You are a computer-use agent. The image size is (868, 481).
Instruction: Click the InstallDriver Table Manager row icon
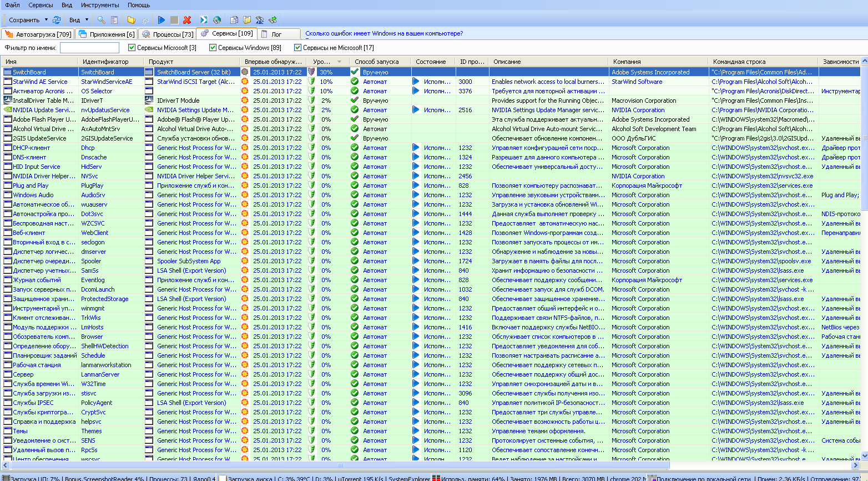[x=8, y=101]
